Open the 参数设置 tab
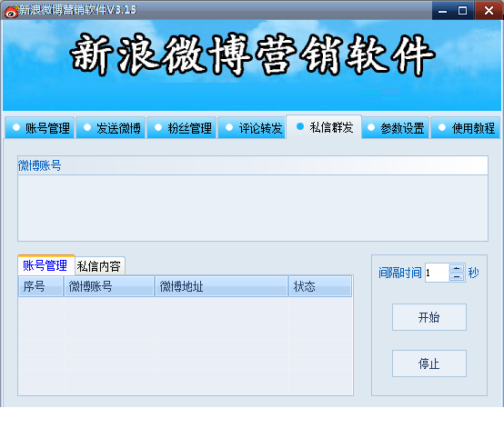The height and width of the screenshot is (428, 504). tap(396, 128)
